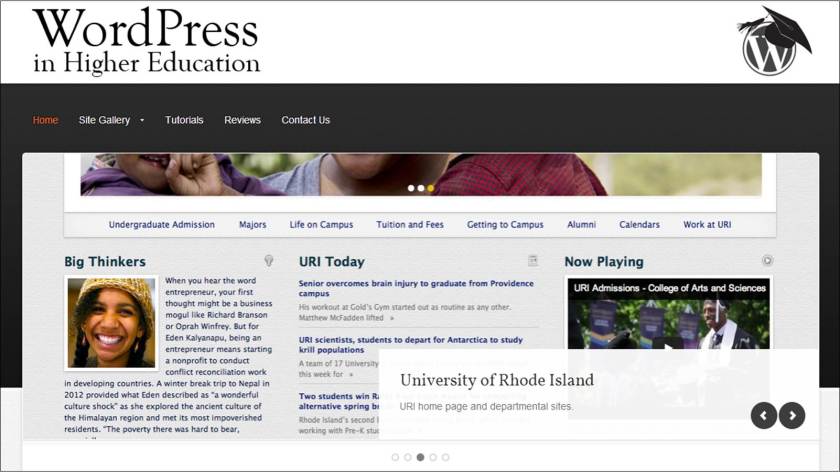
Task: Open Tuition and Fees link
Action: tap(410, 224)
